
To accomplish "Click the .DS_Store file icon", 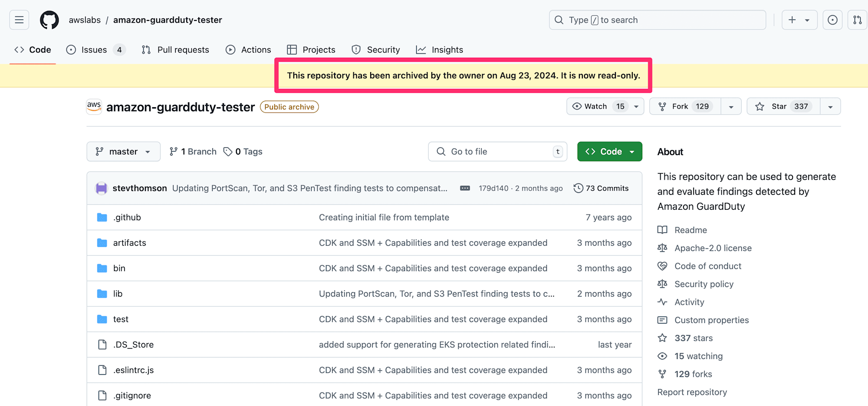I will 102,344.
